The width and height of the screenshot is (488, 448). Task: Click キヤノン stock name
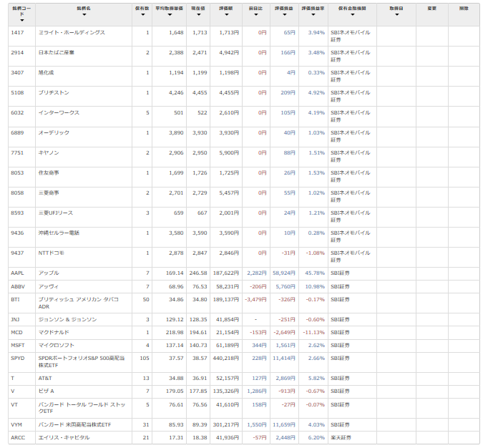pos(49,152)
